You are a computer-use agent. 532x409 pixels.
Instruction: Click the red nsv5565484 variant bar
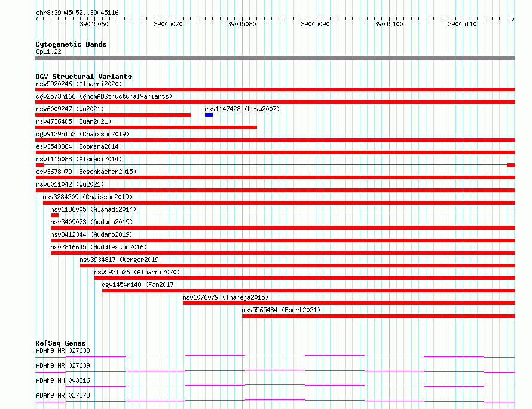(x=378, y=316)
